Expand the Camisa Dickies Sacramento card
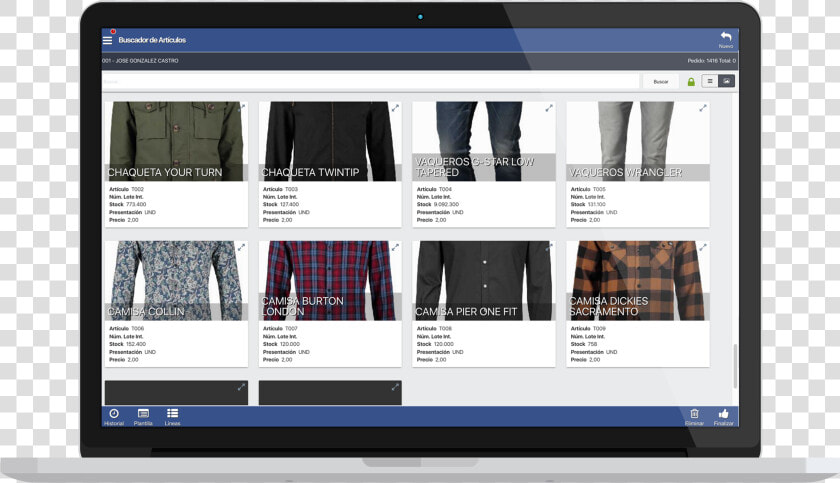This screenshot has height=483, width=840. click(x=703, y=247)
